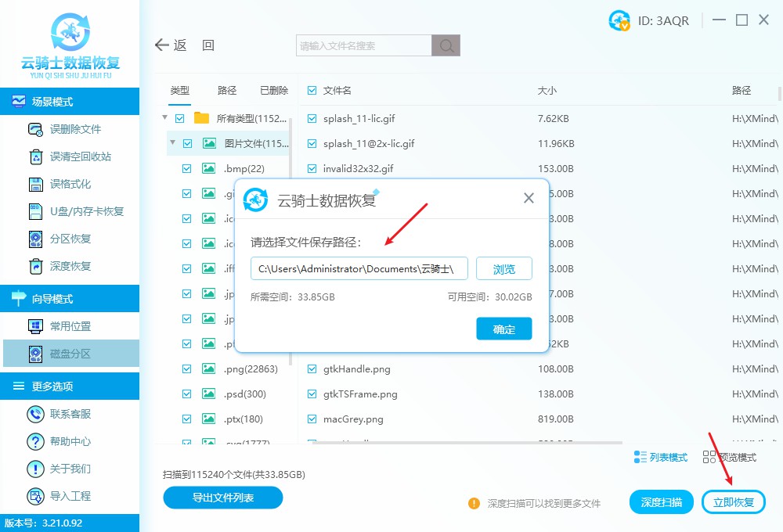Select the 误删除文件 recovery mode icon

pos(35,129)
